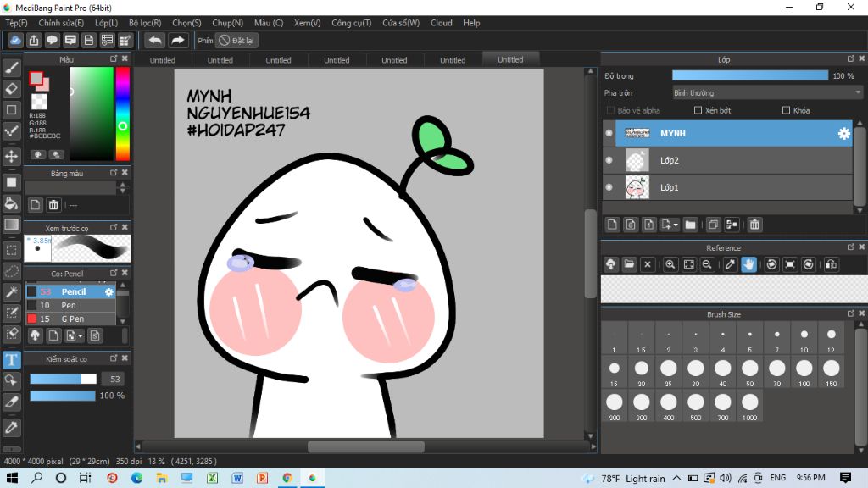Viewport: 868px width, 488px height.
Task: Delete the palette color with trash icon
Action: point(53,205)
